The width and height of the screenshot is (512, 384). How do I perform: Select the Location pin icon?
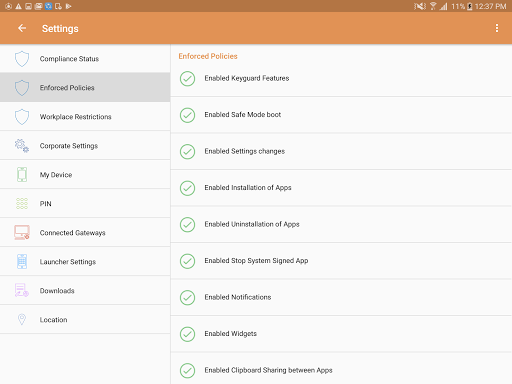(22, 319)
